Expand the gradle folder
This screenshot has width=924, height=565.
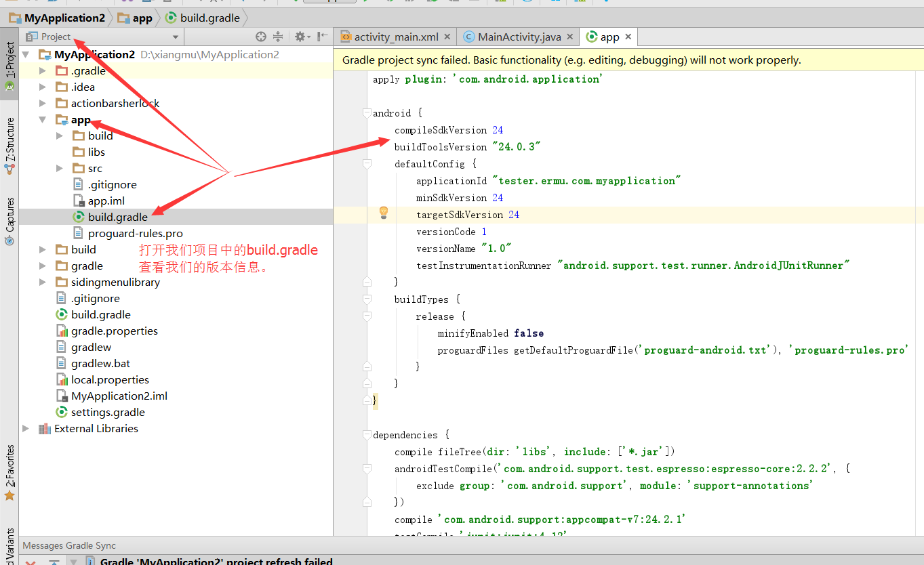click(x=43, y=266)
